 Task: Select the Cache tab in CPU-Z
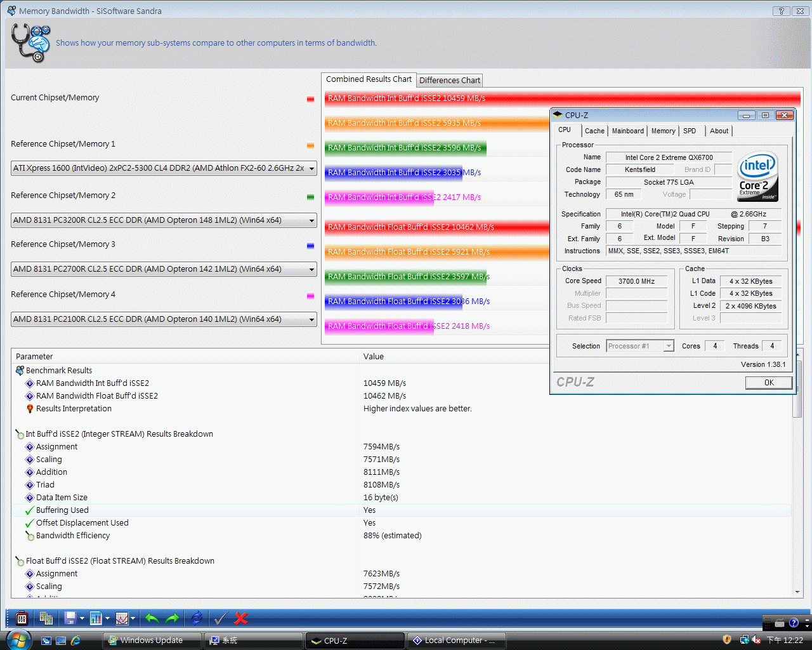point(594,131)
